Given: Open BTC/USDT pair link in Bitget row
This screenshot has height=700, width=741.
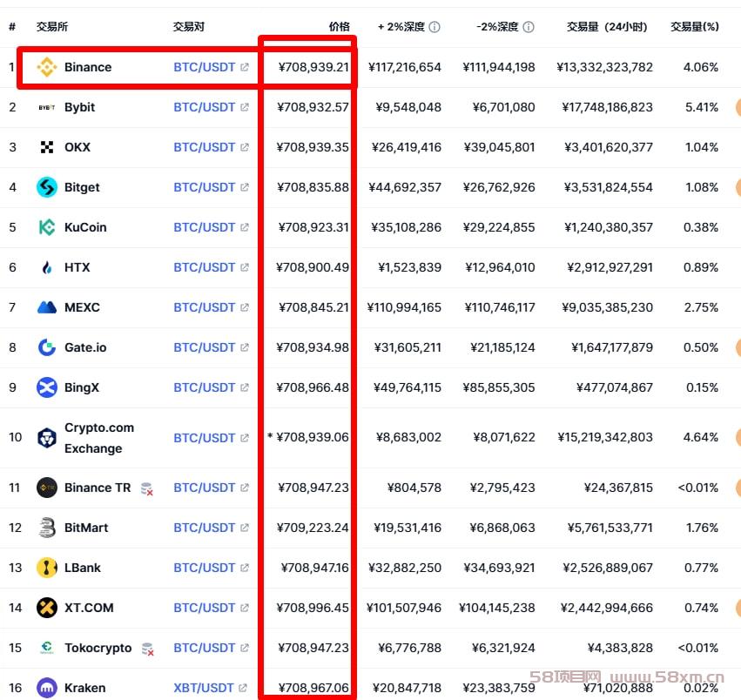Looking at the screenshot, I should tap(204, 188).
